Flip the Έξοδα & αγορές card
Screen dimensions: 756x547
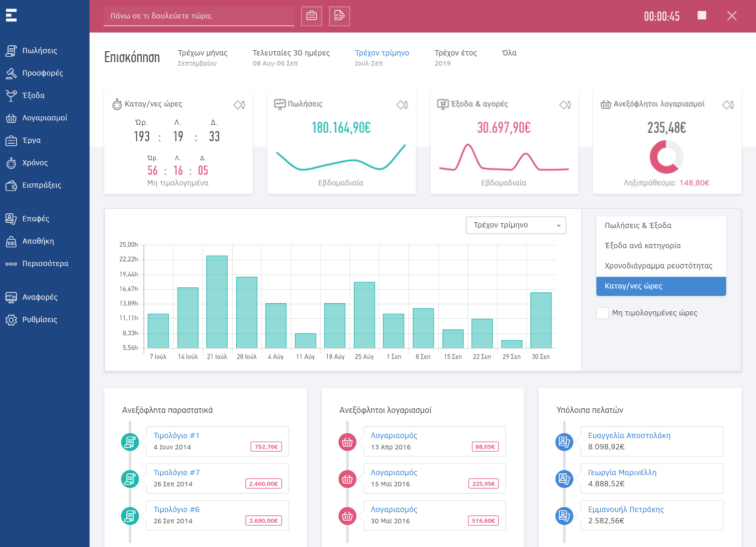point(565,104)
